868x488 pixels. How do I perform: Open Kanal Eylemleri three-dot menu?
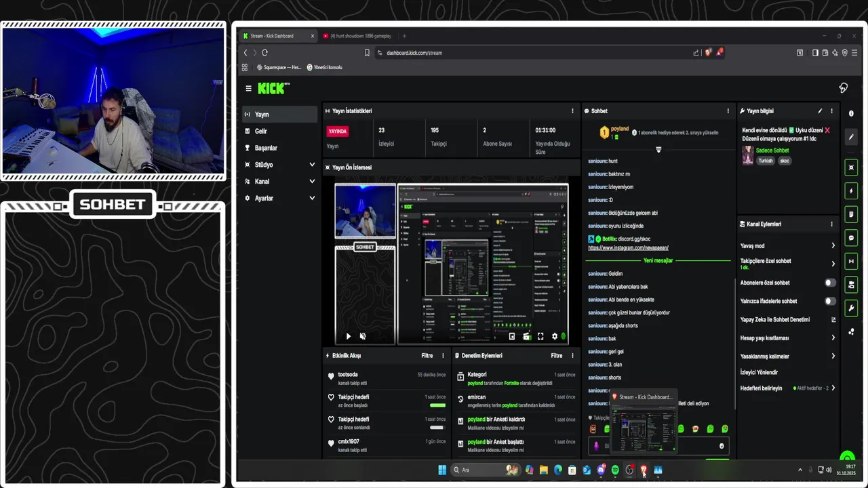pyautogui.click(x=831, y=224)
